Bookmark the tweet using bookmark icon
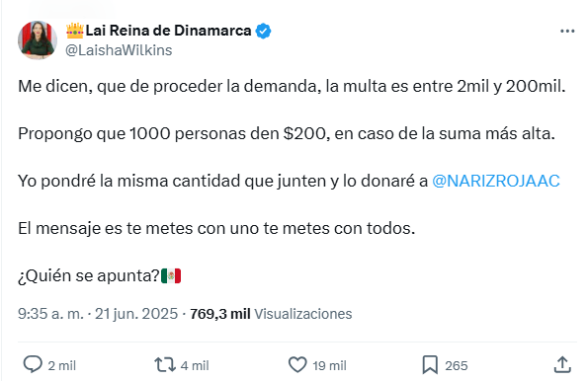The width and height of the screenshot is (588, 381). 430,365
